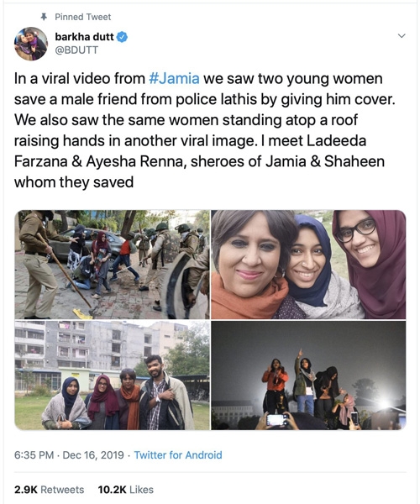Open the police lathi charge photo
The width and height of the screenshot is (420, 504).
[113, 265]
